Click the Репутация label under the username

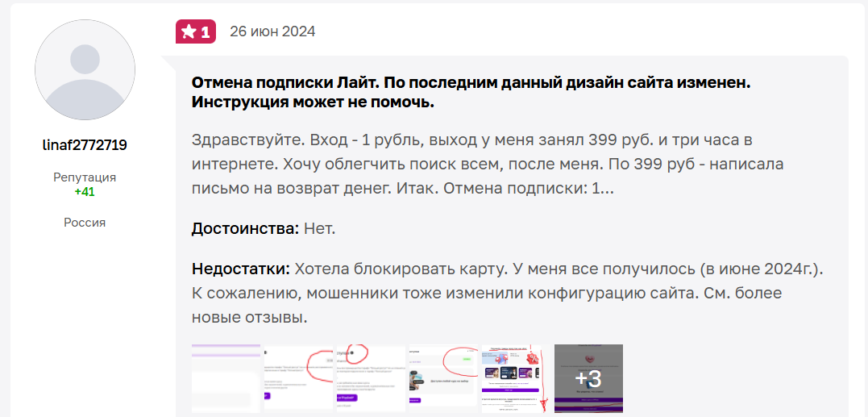[85, 177]
